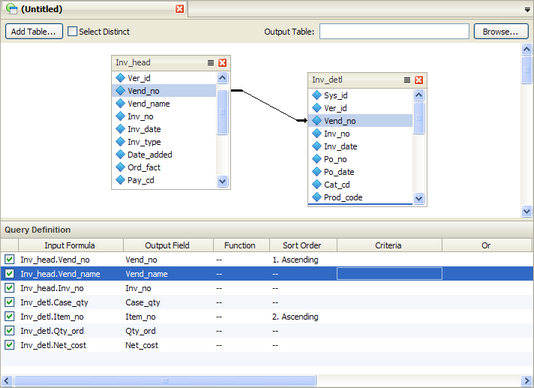Select Date_added field in Inv_head
Image resolution: width=534 pixels, height=388 pixels.
tap(164, 155)
